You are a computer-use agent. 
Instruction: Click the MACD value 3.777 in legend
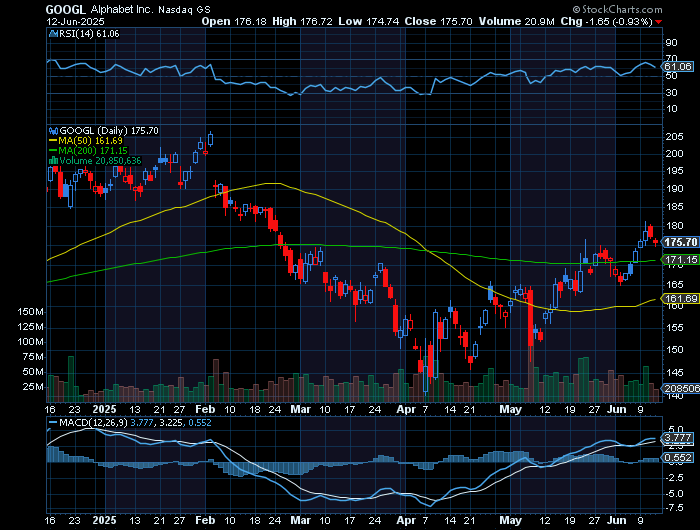coord(141,422)
